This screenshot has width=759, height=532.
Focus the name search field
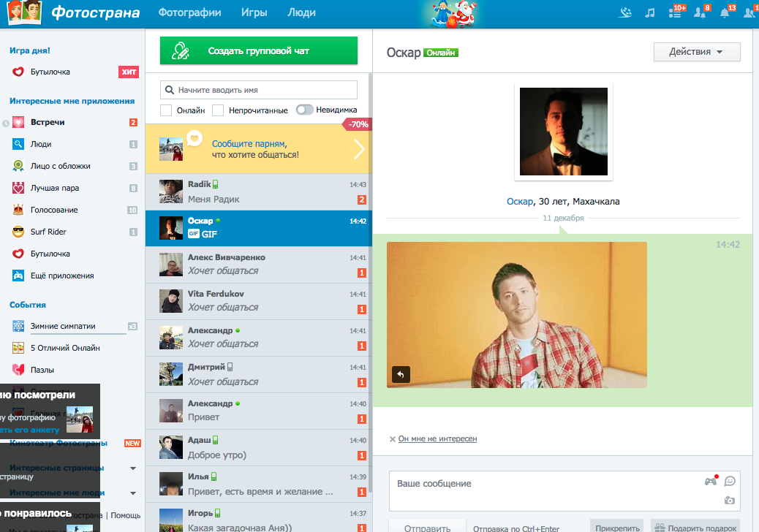pos(259,90)
